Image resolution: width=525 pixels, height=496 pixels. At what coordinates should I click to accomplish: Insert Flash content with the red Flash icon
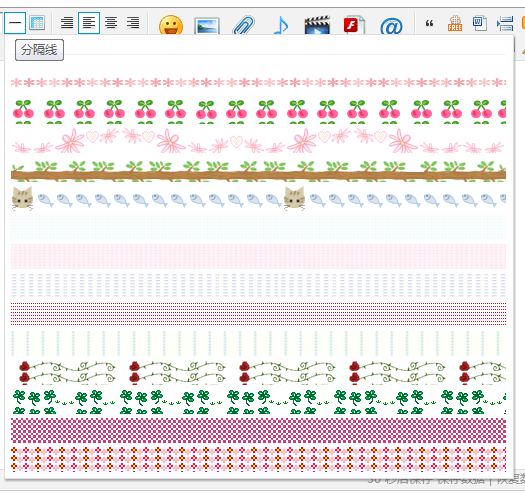[354, 24]
